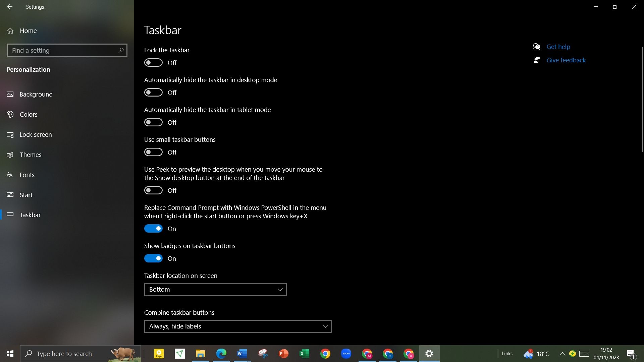Open Zoom from the taskbar
This screenshot has width=644, height=362.
(x=346, y=353)
